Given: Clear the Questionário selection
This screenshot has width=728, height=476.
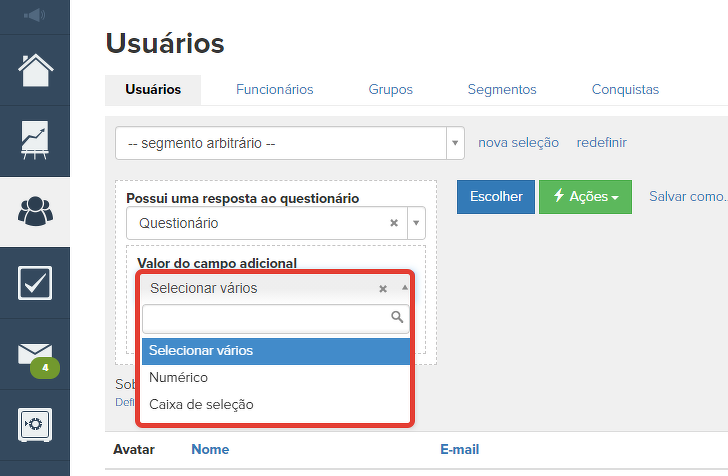Looking at the screenshot, I should tap(394, 223).
